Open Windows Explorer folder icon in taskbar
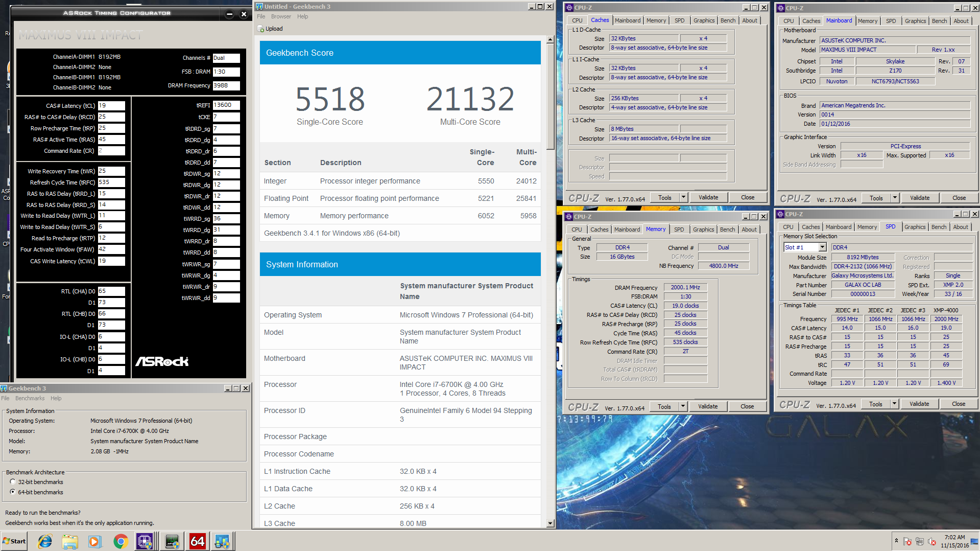 coord(70,541)
